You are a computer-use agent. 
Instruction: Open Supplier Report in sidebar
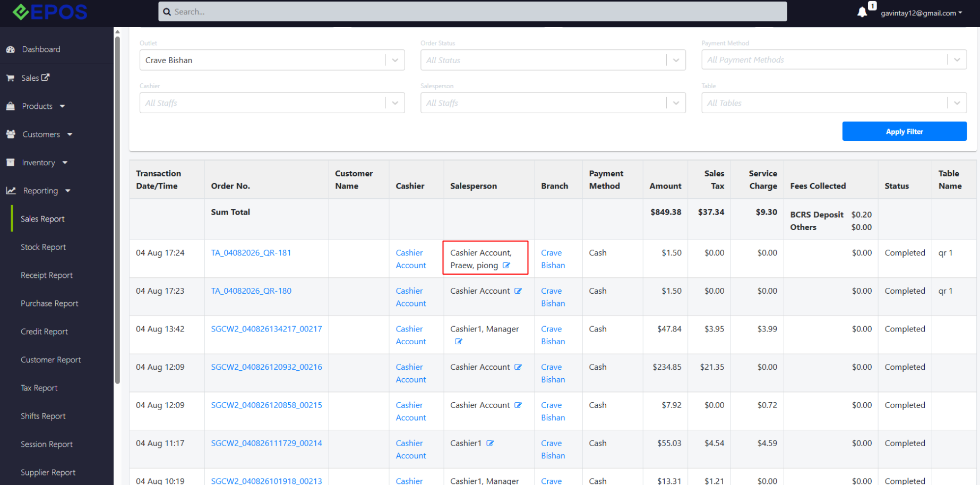click(48, 472)
